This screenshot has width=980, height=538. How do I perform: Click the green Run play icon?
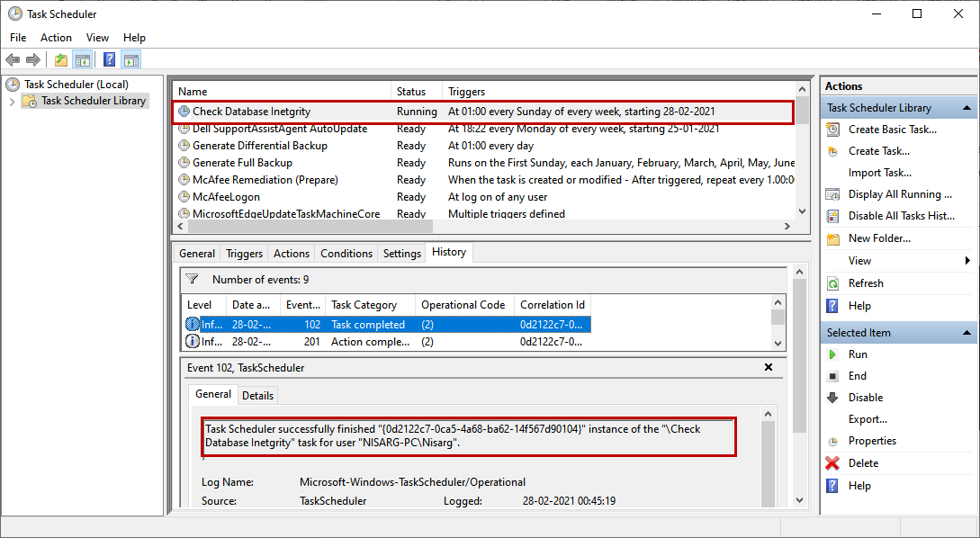832,354
